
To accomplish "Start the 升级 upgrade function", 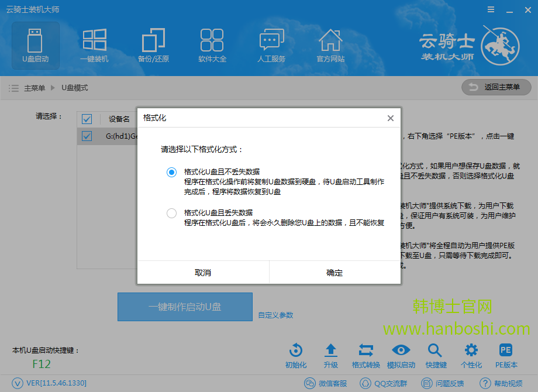I will pyautogui.click(x=330, y=355).
